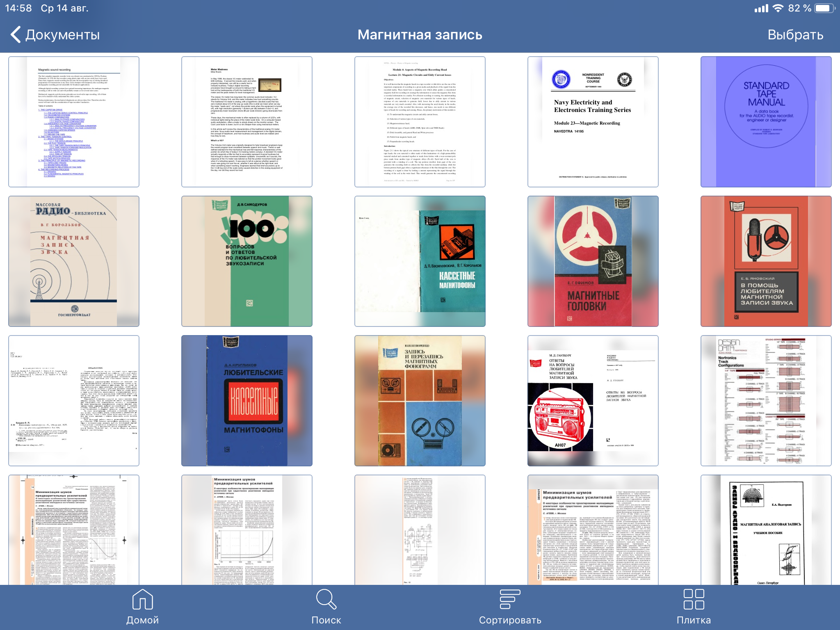840x630 pixels.
Task: Open Magnetic sound recording contents document
Action: tap(74, 122)
